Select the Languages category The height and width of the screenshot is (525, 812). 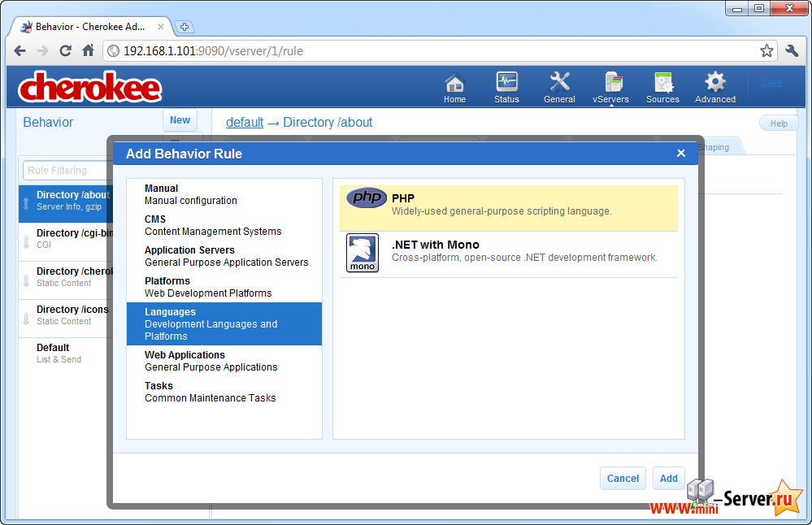pos(224,324)
